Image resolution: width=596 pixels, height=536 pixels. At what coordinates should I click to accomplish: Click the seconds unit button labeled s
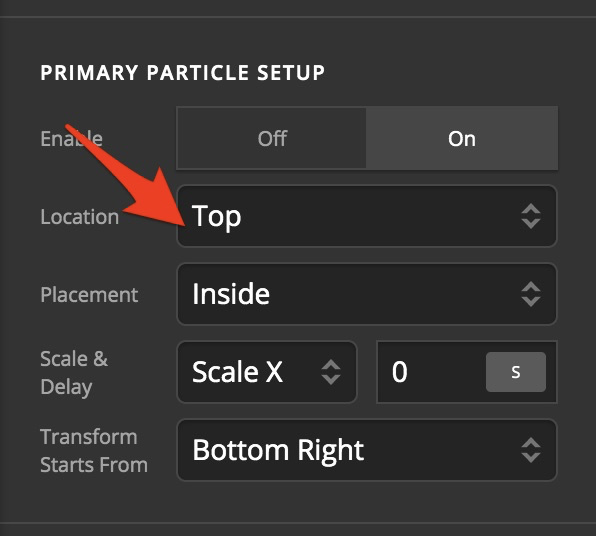516,372
